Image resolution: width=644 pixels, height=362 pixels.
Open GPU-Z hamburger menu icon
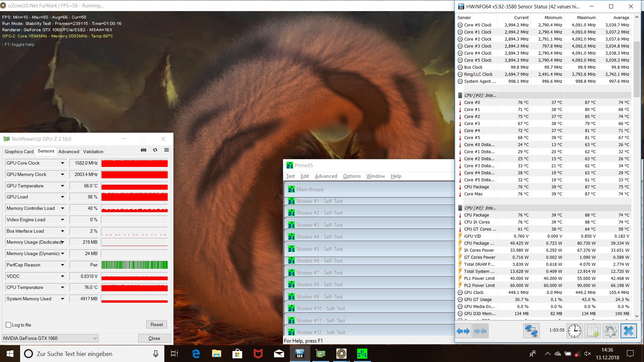[x=166, y=150]
